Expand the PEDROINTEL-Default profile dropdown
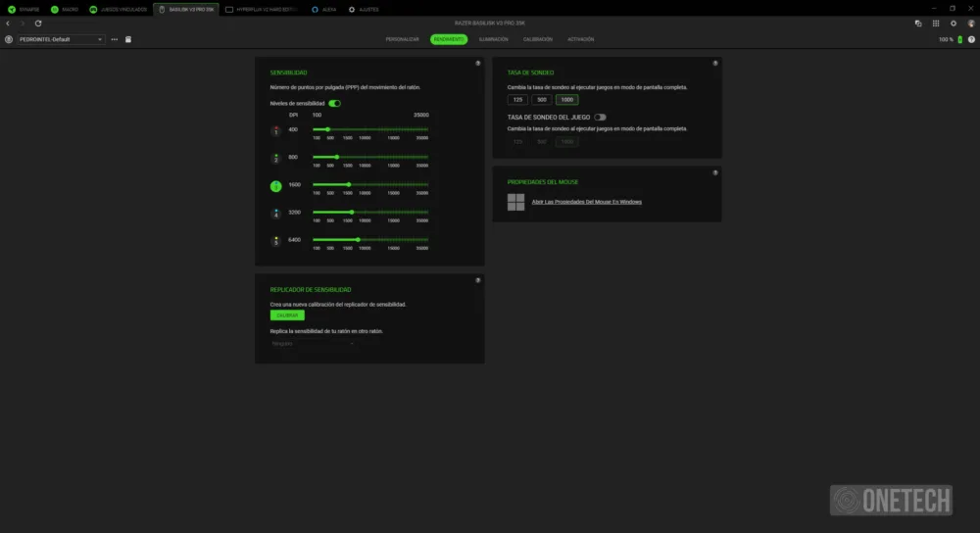 [x=61, y=39]
